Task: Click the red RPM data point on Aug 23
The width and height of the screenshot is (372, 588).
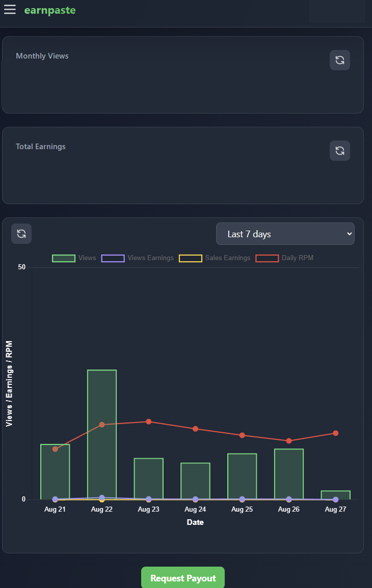Action: click(148, 422)
